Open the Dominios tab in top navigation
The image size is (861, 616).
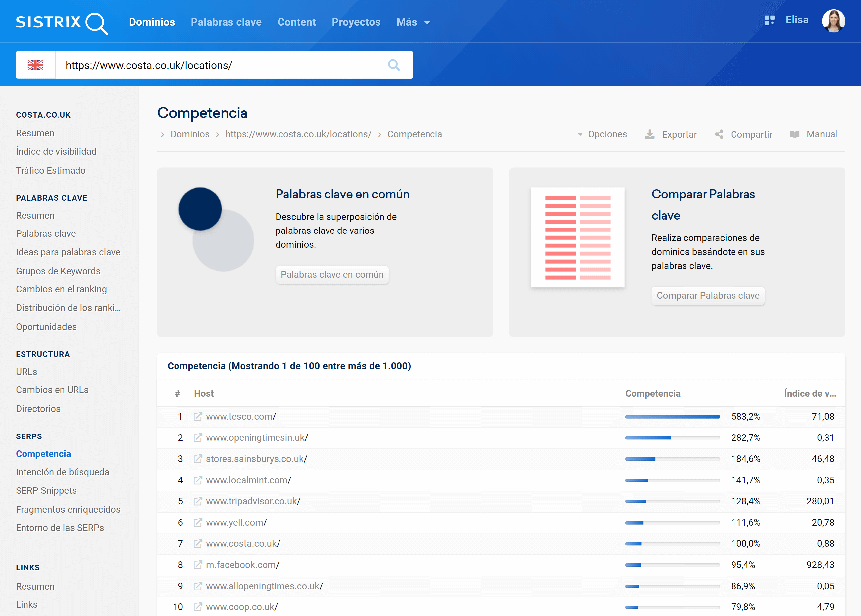[x=152, y=22]
